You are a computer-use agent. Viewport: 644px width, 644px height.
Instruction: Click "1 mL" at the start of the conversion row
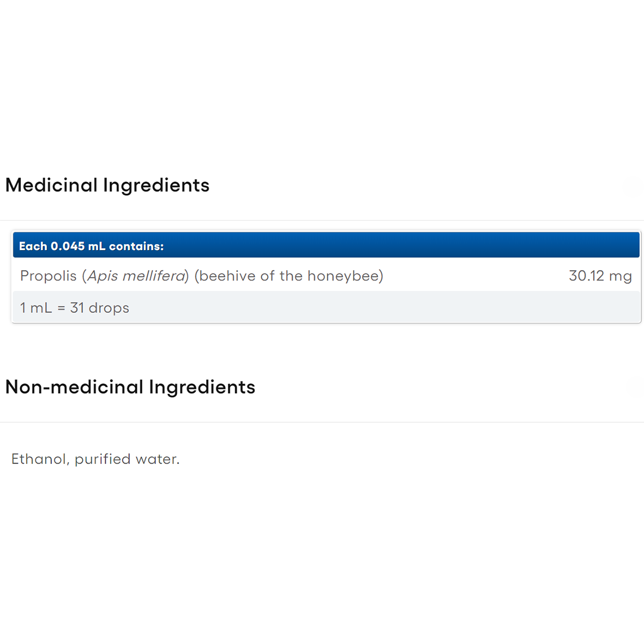[x=35, y=308]
